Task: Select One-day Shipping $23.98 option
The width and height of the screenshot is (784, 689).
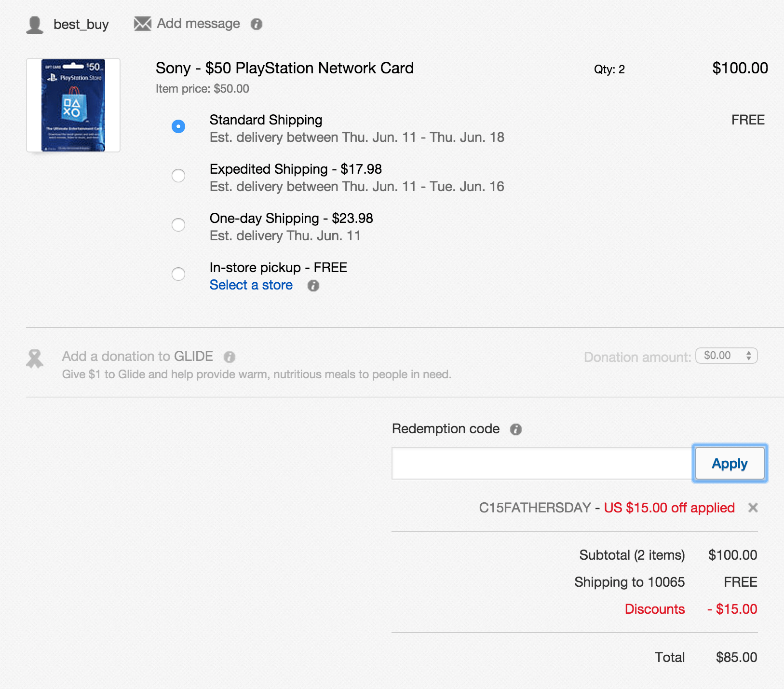Action: point(178,225)
